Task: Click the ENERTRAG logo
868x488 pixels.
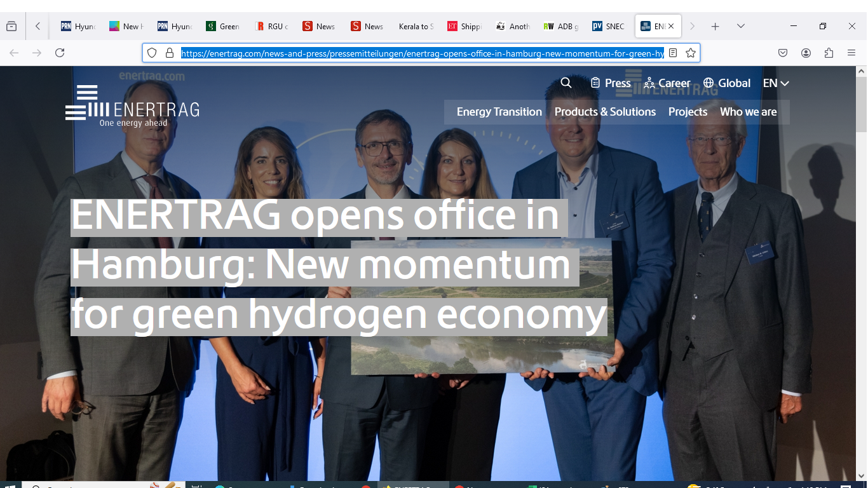Action: click(132, 105)
